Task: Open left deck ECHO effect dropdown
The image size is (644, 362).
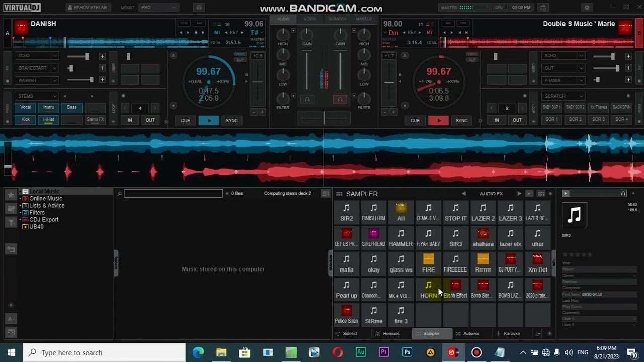Action: 37,56
